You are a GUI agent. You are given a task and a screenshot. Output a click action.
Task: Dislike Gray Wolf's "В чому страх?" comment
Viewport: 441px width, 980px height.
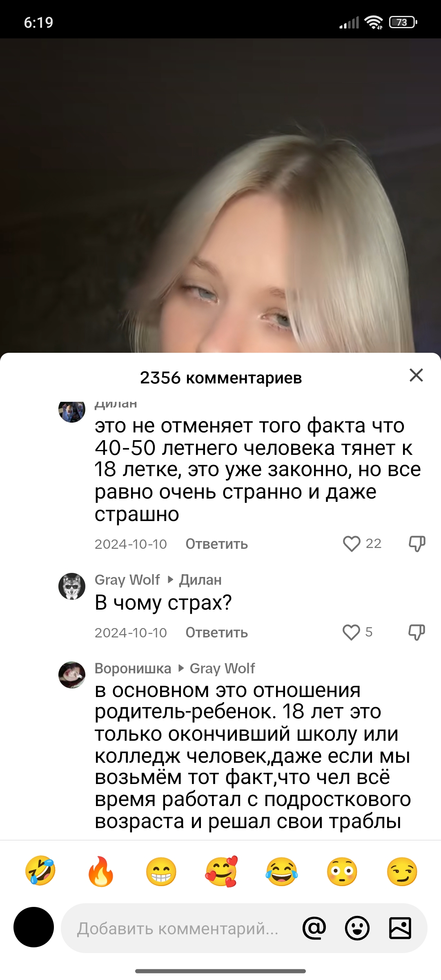pyautogui.click(x=417, y=632)
